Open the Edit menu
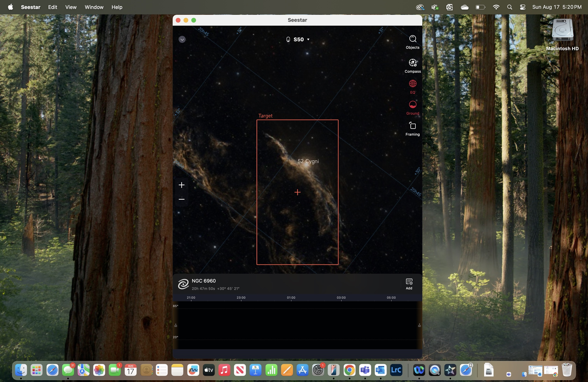This screenshot has width=588, height=382. tap(52, 7)
